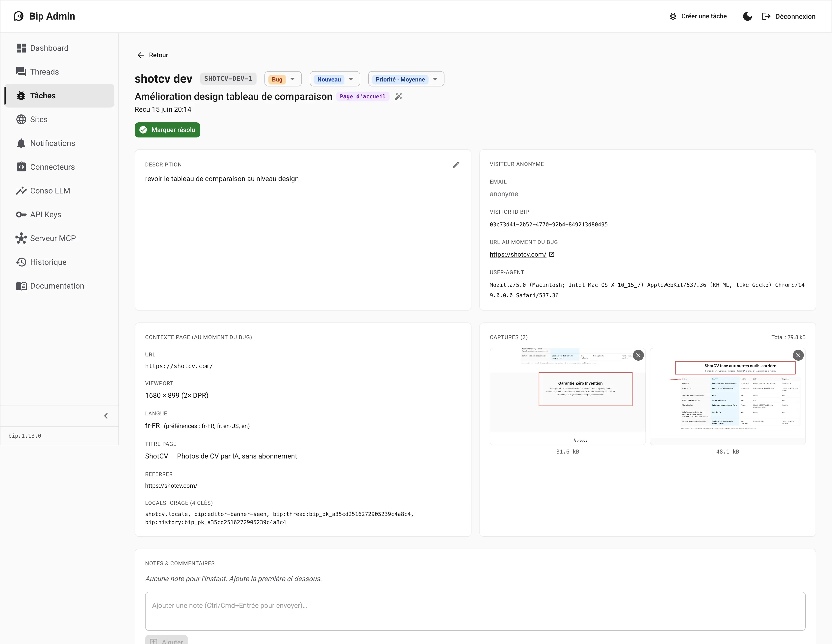Open Dashboard from the sidebar
Screen dimensions: 832x644
(59, 48)
